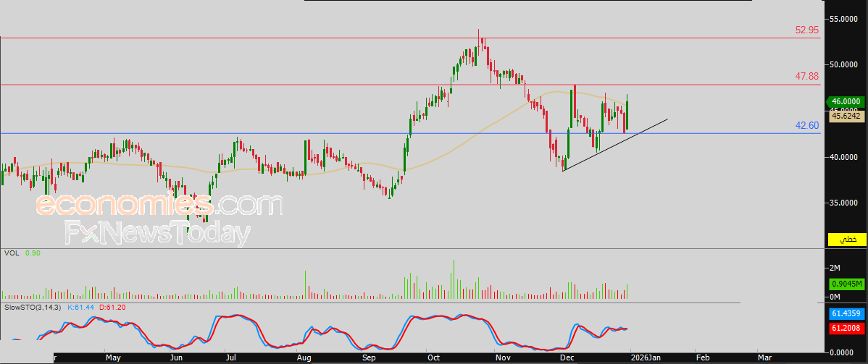Click the economies.com watermark

(158, 206)
